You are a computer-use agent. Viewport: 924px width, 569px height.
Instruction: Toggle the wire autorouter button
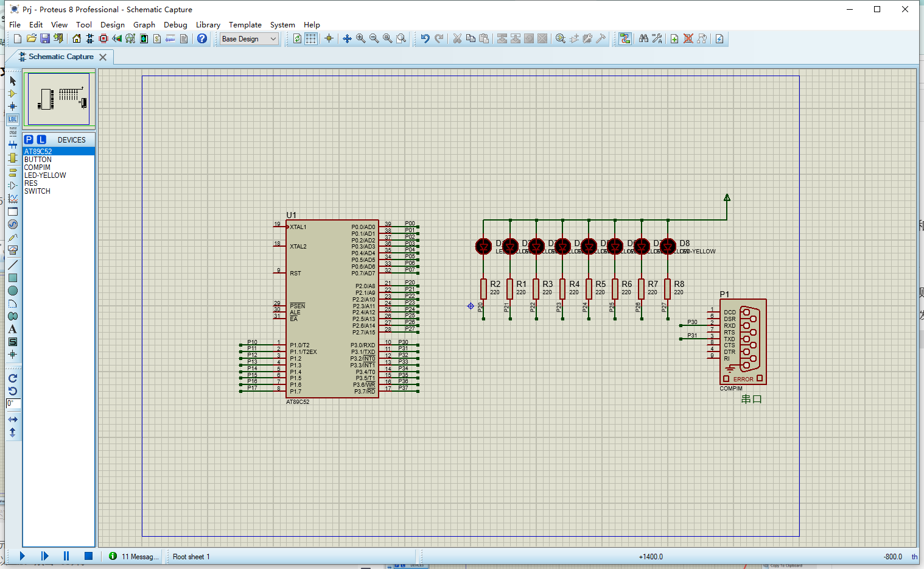coord(625,38)
